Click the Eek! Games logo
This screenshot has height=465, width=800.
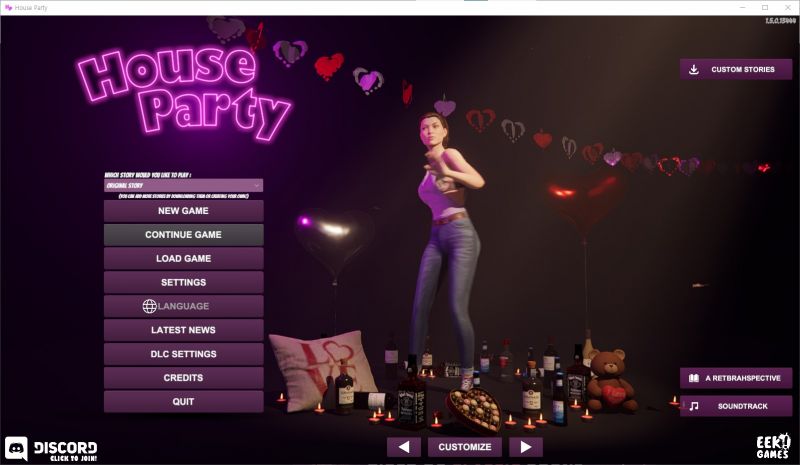coord(772,446)
